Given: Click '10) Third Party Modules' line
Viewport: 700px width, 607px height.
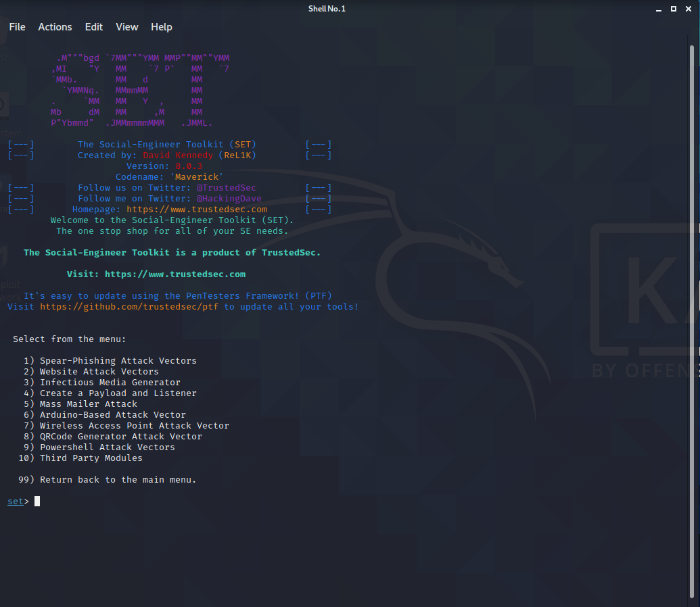Looking at the screenshot, I should (x=80, y=458).
